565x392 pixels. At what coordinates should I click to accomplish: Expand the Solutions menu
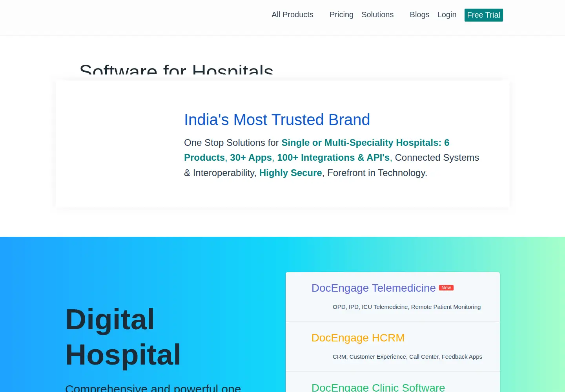[377, 15]
